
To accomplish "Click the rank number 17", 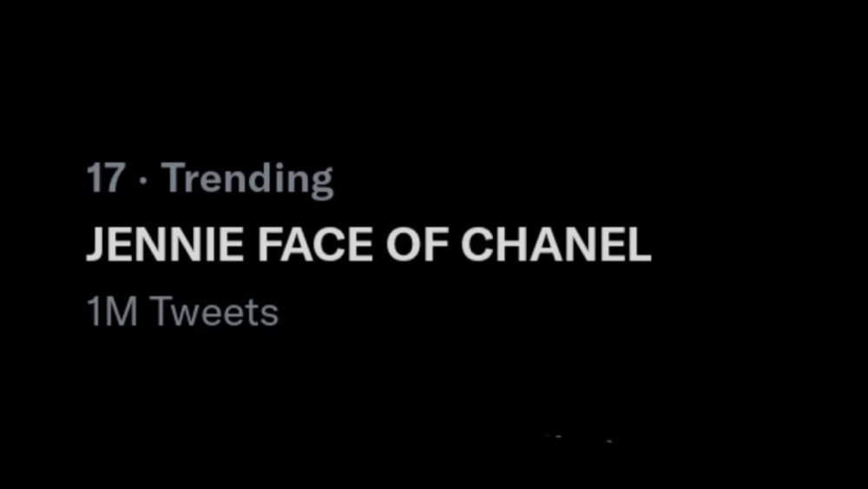I will [x=105, y=178].
